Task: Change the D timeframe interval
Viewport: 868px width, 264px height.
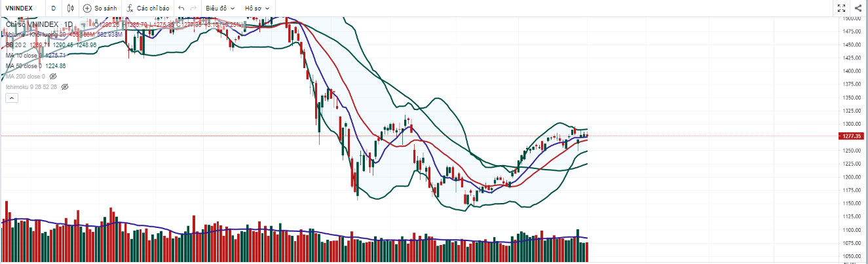Action: 53,9
